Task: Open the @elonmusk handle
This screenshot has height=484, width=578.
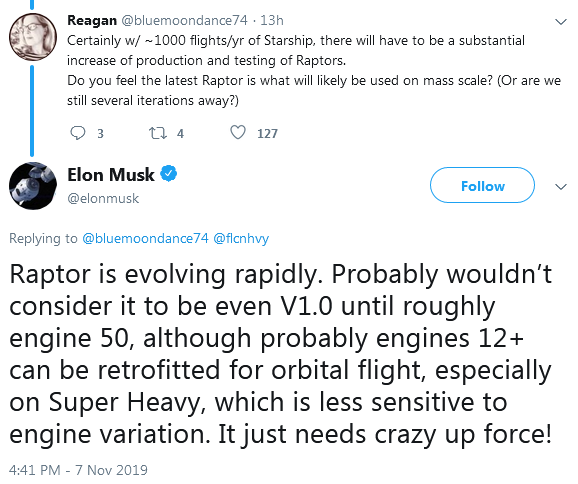Action: coord(103,199)
